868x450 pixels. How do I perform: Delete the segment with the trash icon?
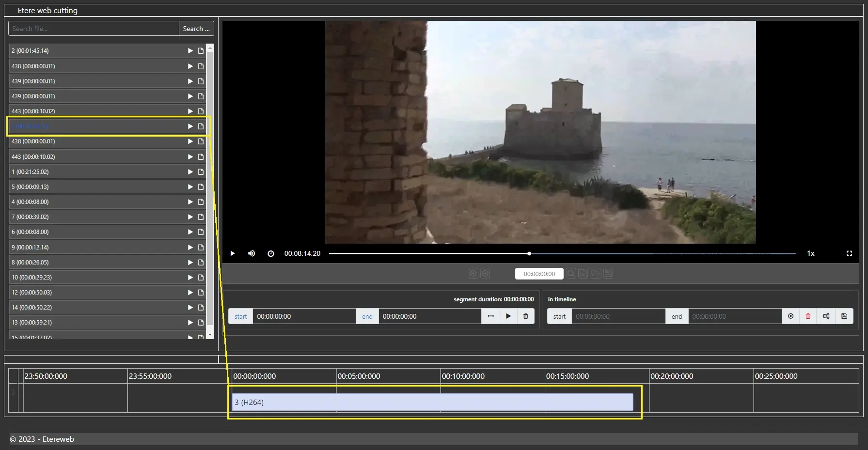click(525, 316)
